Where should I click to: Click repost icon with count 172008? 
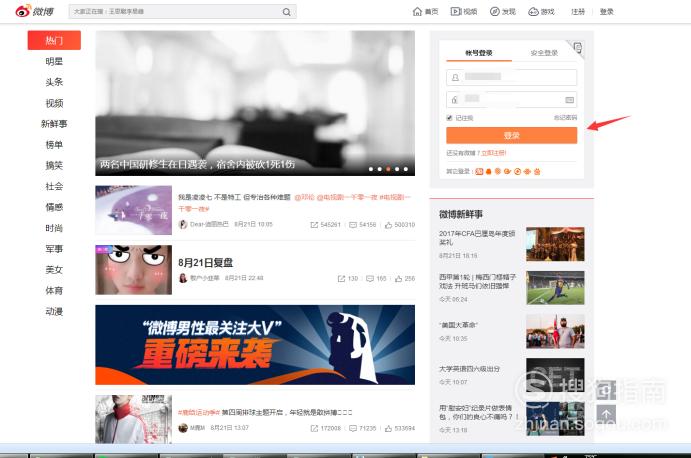pyautogui.click(x=314, y=428)
